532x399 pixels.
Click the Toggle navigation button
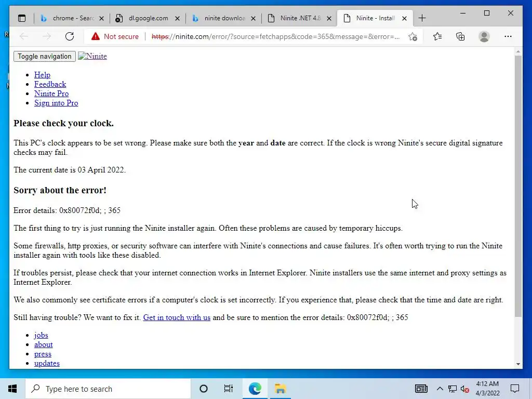coord(45,56)
